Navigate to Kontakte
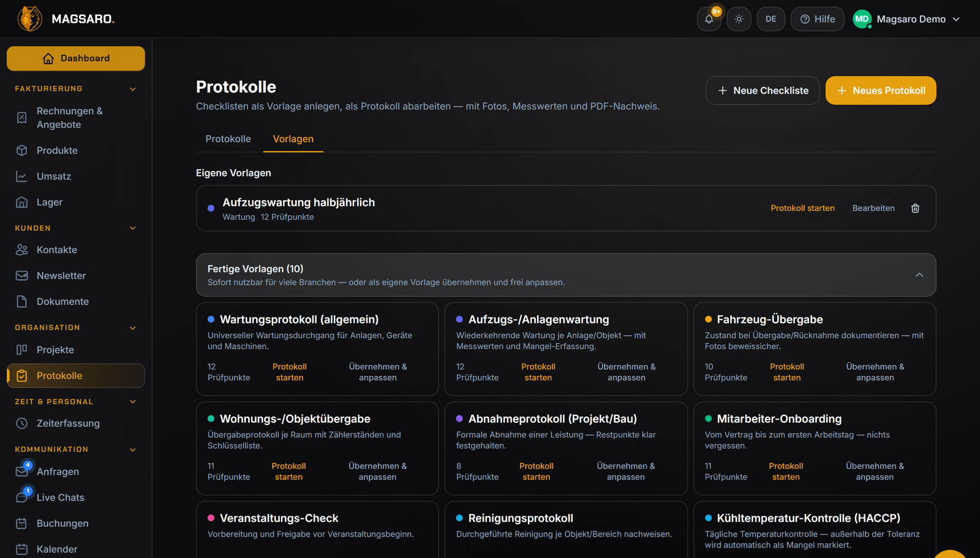Viewport: 980px width, 558px height. click(76, 250)
